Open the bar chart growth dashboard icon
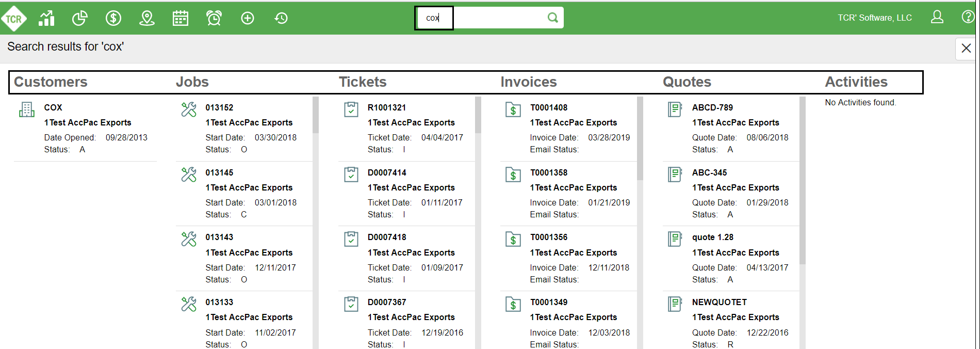Screen dimensions: 980x349 tap(47, 19)
